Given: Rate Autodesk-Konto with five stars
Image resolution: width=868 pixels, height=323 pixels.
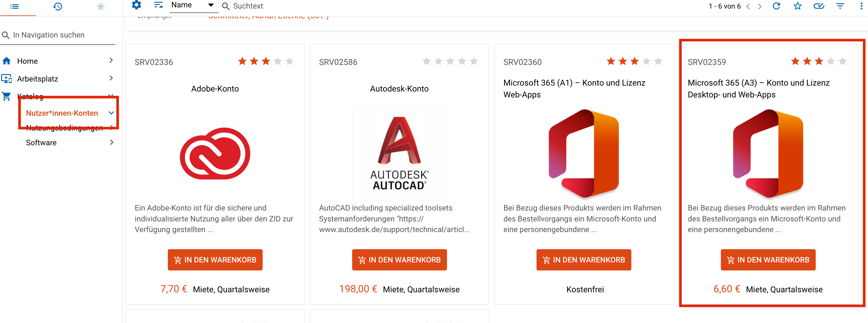Looking at the screenshot, I should pyautogui.click(x=474, y=61).
